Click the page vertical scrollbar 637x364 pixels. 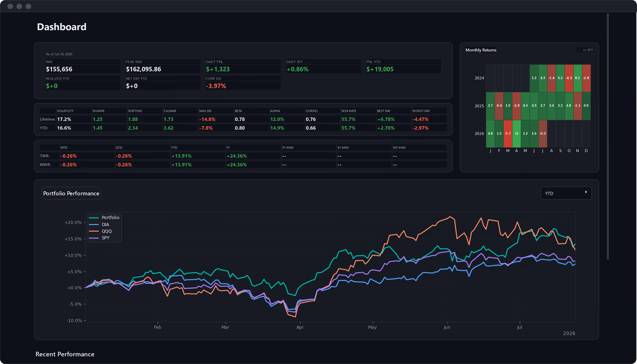[608, 136]
